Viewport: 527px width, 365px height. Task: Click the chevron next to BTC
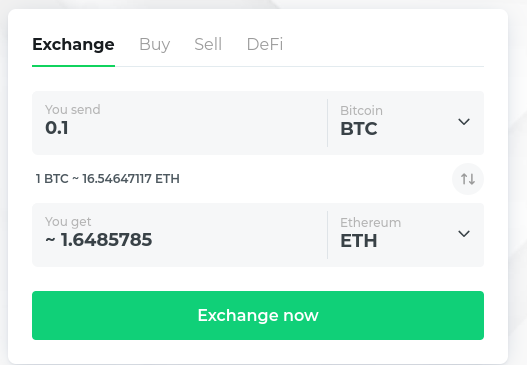point(464,122)
